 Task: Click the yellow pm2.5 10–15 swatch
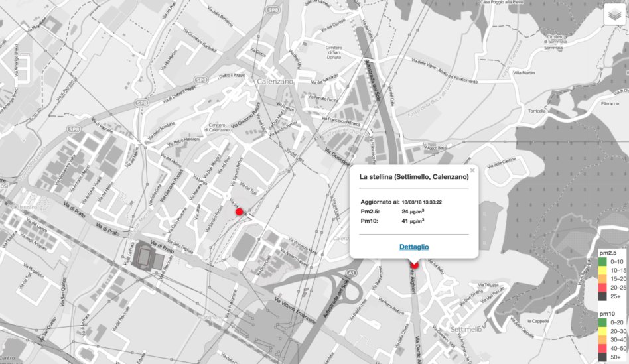pos(602,271)
